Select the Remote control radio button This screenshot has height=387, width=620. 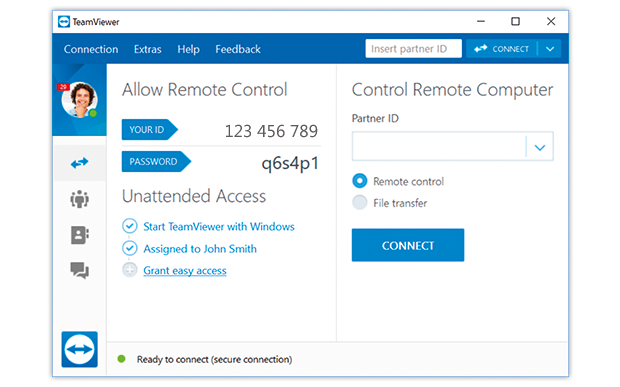click(359, 181)
